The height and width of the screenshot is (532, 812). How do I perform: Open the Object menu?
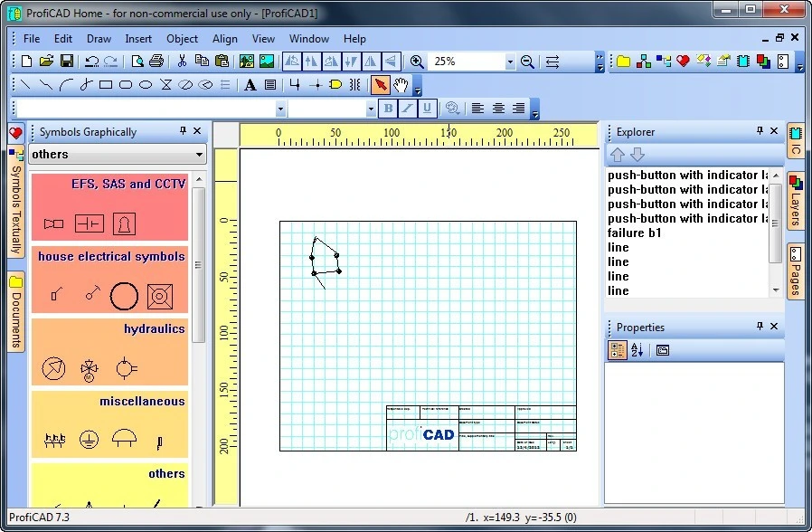[182, 39]
